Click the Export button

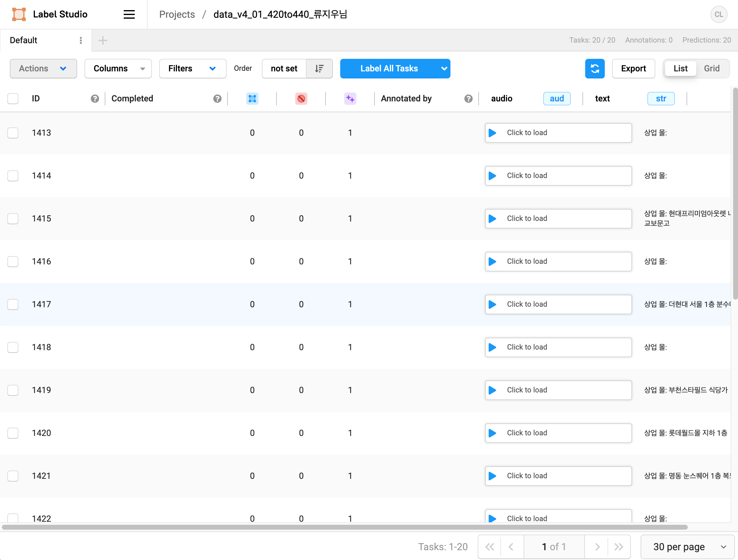633,68
